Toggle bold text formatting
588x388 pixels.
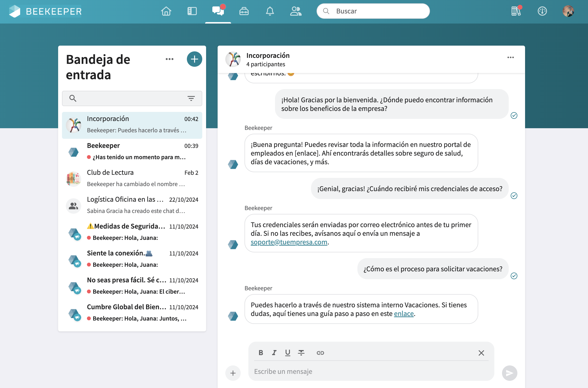[261, 353]
